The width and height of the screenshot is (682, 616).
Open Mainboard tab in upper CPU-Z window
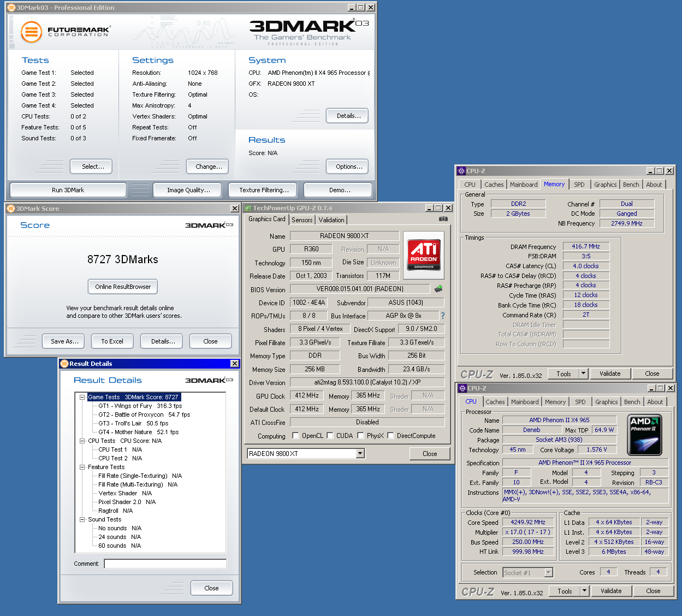click(x=524, y=185)
